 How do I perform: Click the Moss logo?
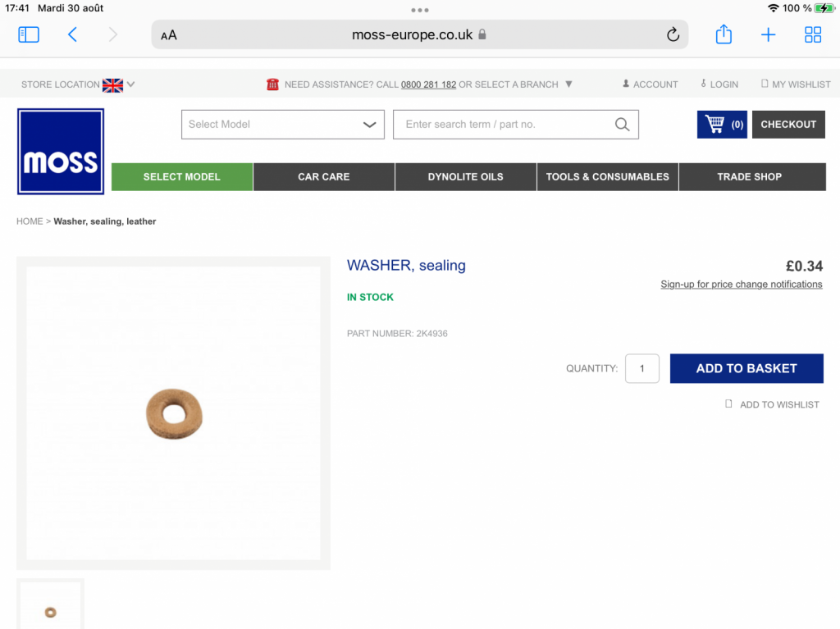click(61, 151)
